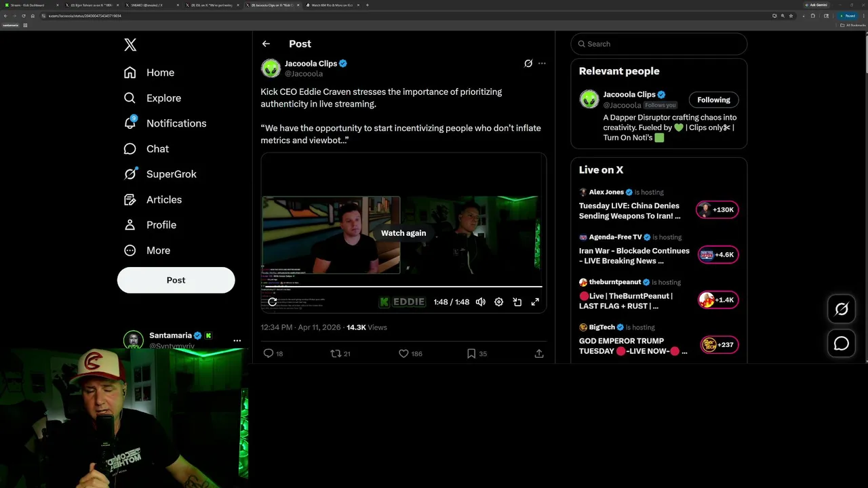Switch to the ESL on X browser tab
The width and height of the screenshot is (868, 488).
click(x=212, y=5)
